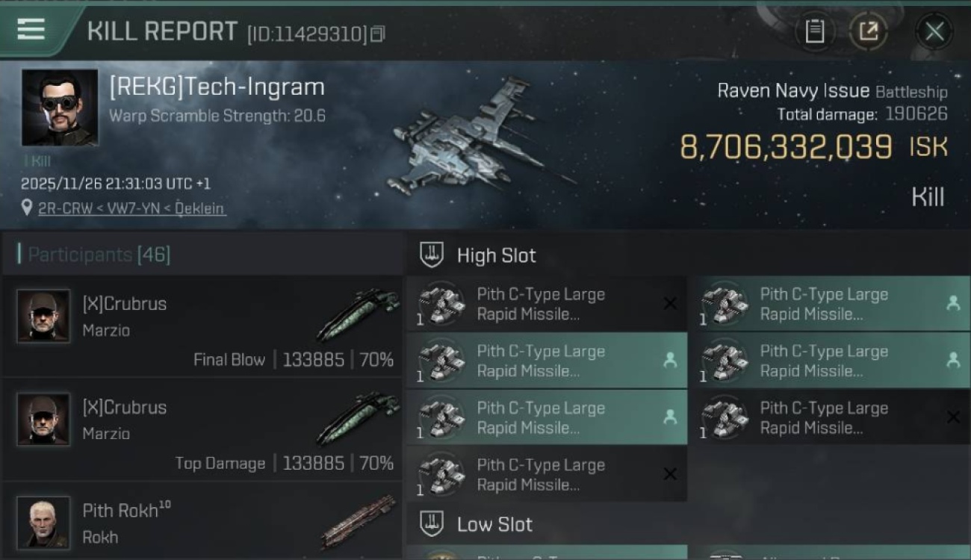Close the kill report window
Image resolution: width=971 pixels, height=560 pixels.
934,31
